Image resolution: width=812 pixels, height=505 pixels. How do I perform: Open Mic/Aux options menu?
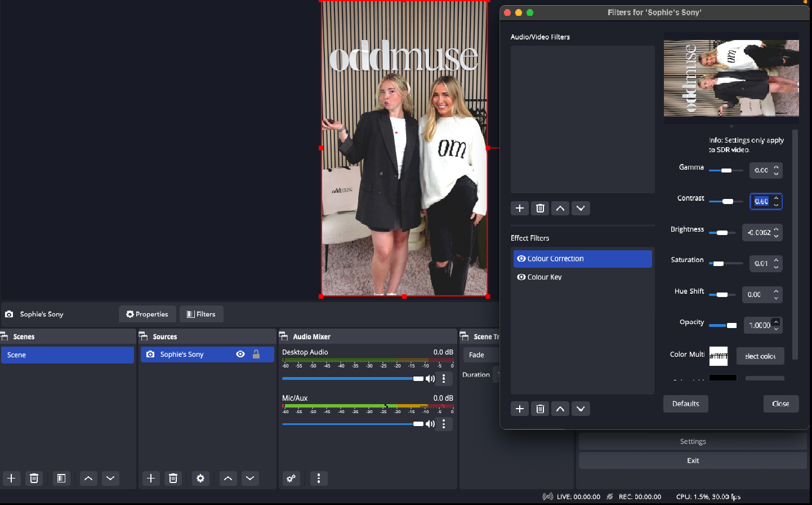444,424
